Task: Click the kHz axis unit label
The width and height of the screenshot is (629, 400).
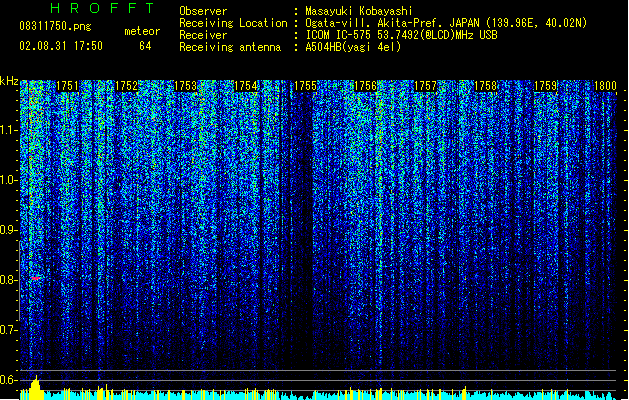Action: pos(9,81)
